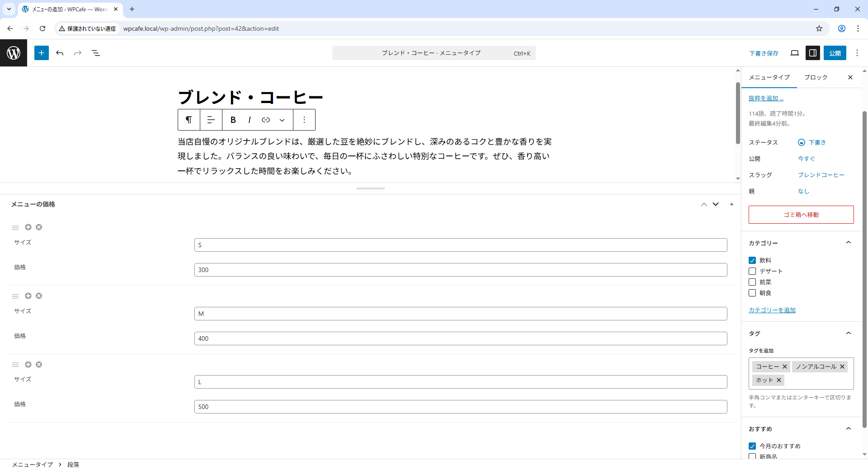Click the カテゴリーを追加 link
The image size is (868, 470).
(x=772, y=310)
